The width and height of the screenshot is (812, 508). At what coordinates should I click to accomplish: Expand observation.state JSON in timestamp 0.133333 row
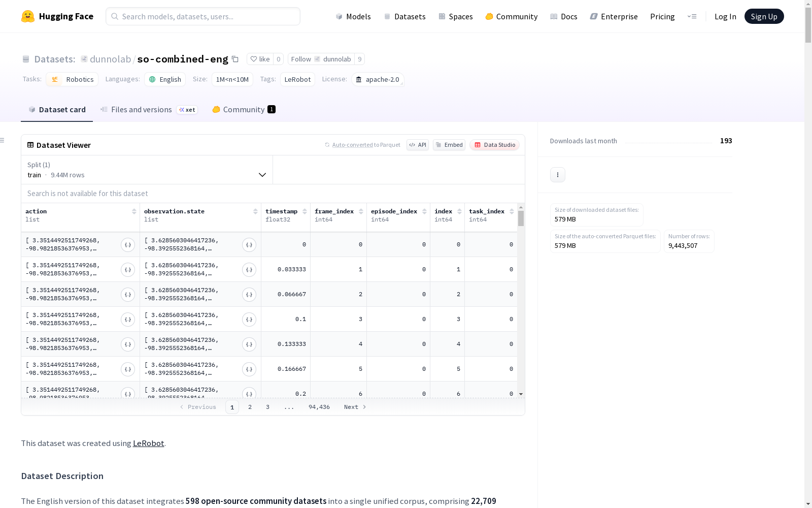click(x=249, y=344)
